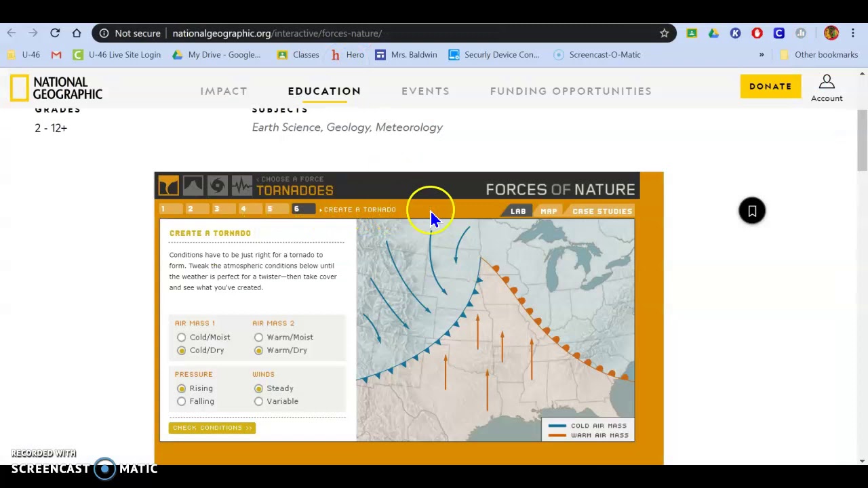Reload the page
This screenshot has height=488, width=868.
point(55,33)
